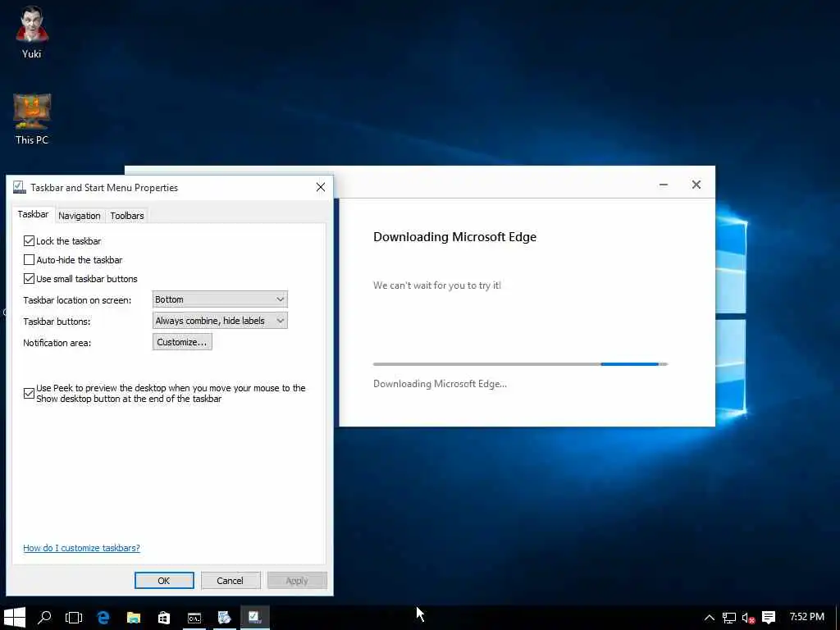
Task: Click the Downloading Microsoft Edge heading
Action: point(454,237)
